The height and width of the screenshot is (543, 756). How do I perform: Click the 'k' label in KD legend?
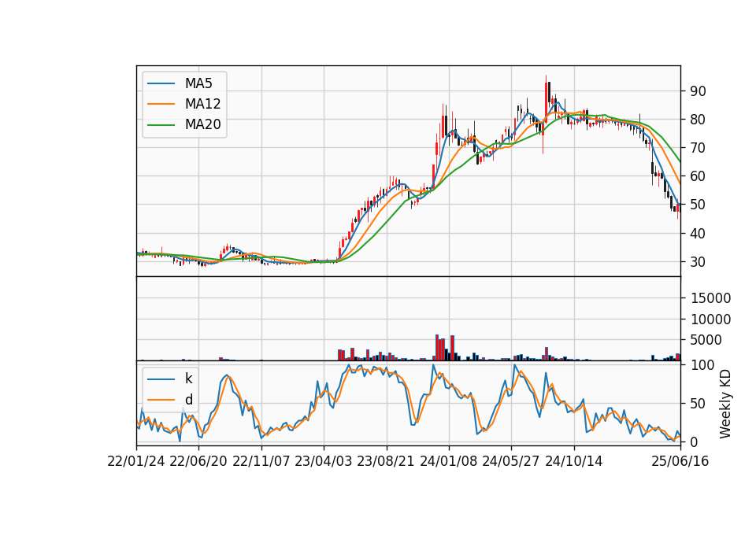point(188,379)
